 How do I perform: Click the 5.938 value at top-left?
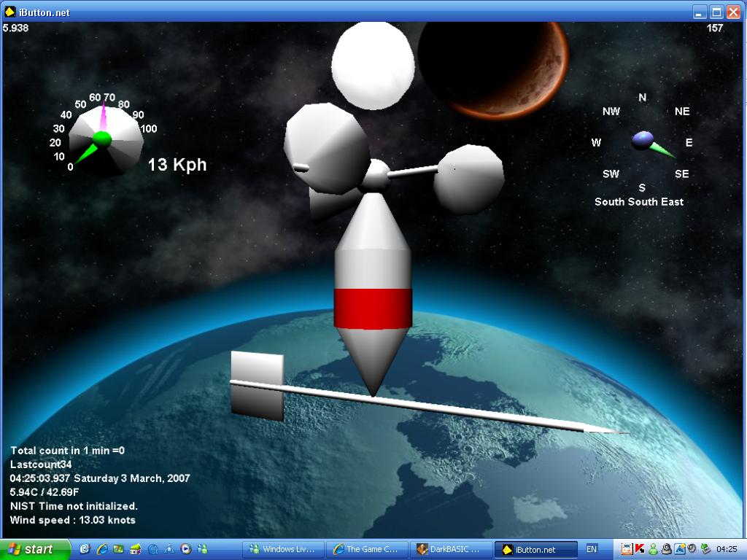pyautogui.click(x=15, y=28)
